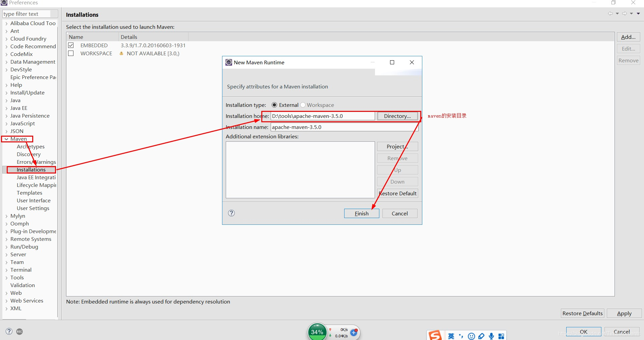Click the Eclipse icon in New Maven Runtime title
Screen dimensions: 644x340
tap(229, 62)
